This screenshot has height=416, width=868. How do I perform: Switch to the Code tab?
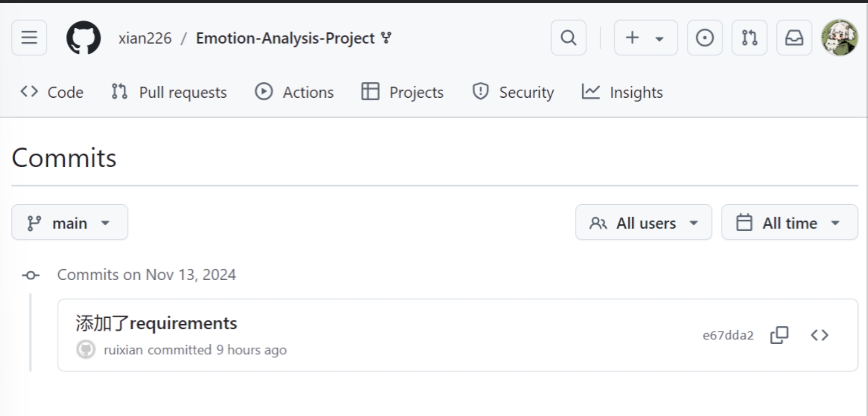[52, 92]
